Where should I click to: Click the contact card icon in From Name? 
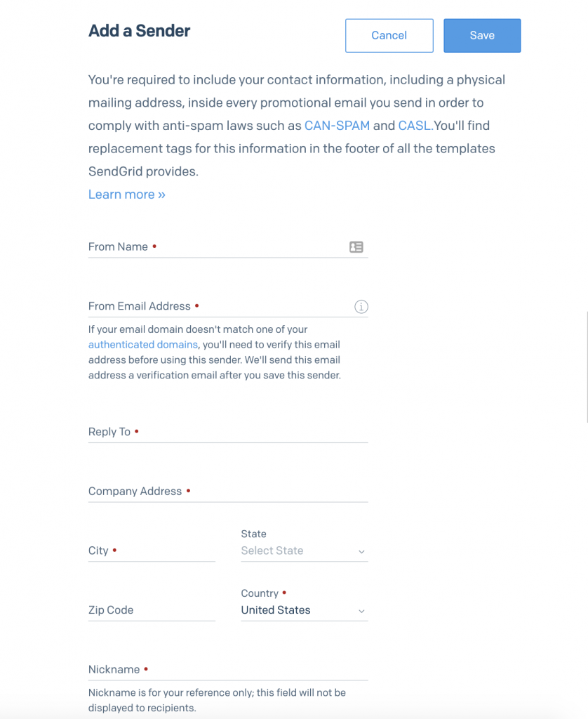356,247
